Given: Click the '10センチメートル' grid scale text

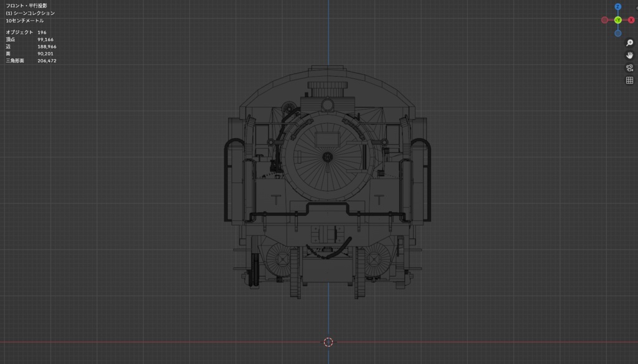Looking at the screenshot, I should click(x=25, y=21).
